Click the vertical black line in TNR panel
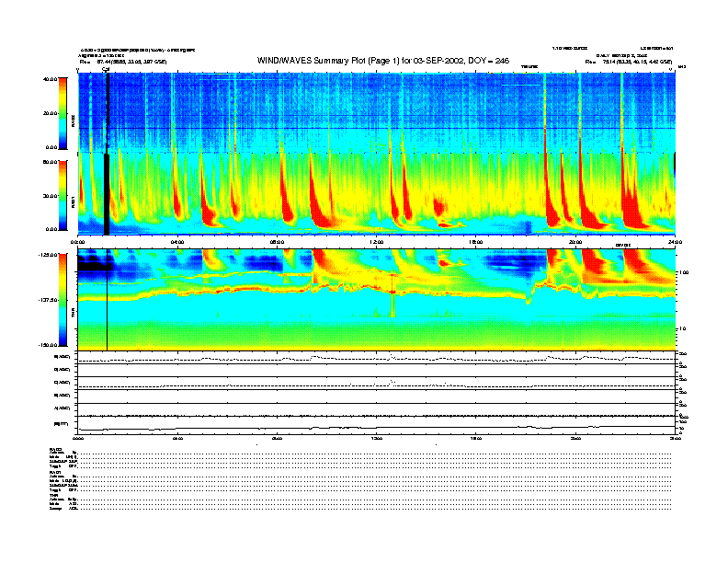This screenshot has height=563, width=728. click(x=108, y=300)
